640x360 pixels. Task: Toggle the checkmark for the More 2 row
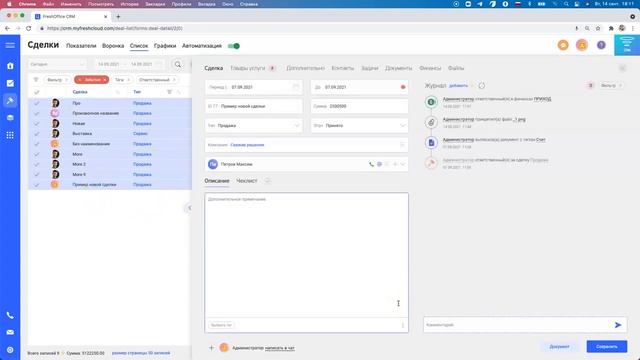[x=36, y=164]
